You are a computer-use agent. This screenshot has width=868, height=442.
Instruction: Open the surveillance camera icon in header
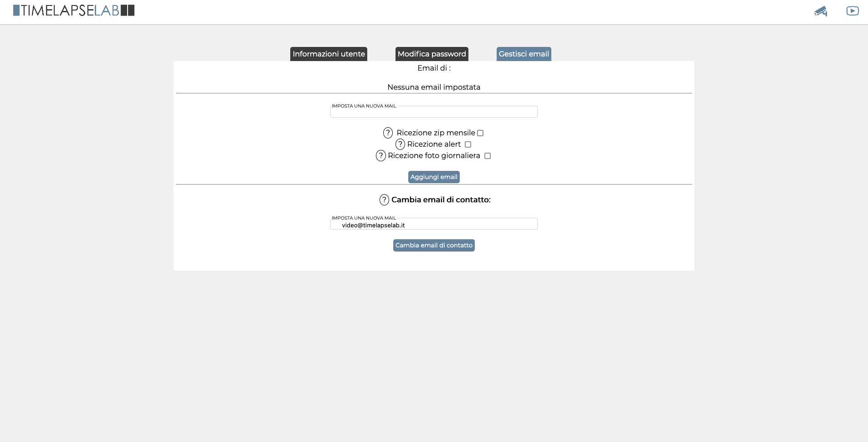[x=821, y=11]
